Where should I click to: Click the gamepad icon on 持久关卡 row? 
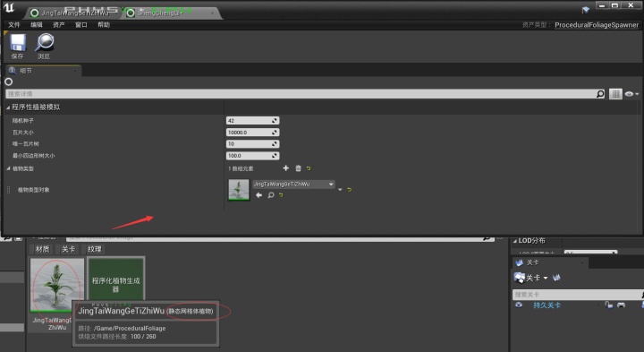point(621,305)
